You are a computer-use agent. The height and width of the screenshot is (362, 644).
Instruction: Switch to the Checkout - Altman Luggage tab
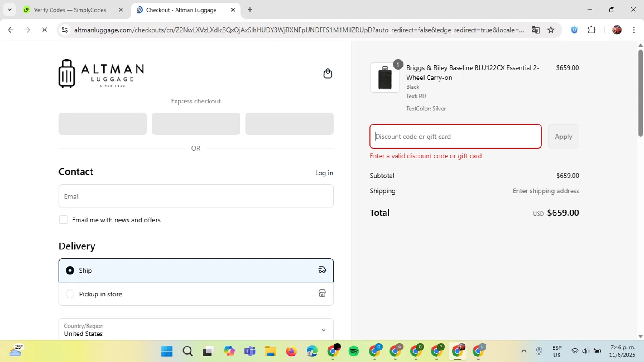click(181, 10)
